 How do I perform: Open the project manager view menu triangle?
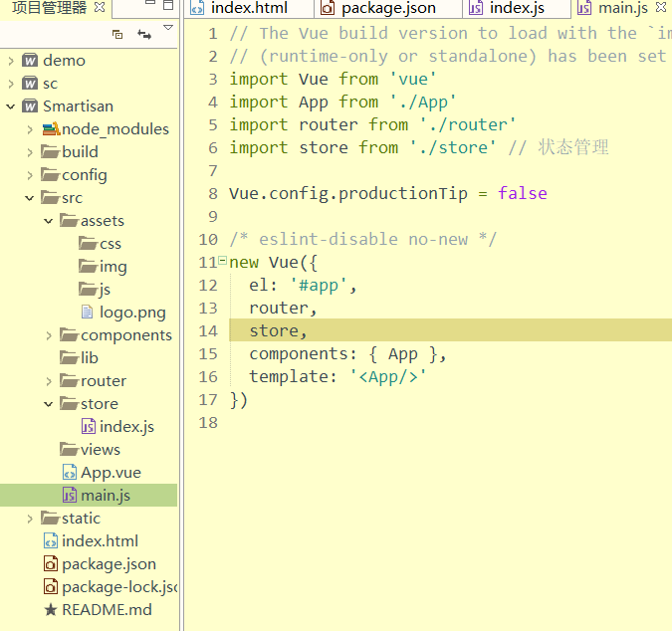[168, 28]
